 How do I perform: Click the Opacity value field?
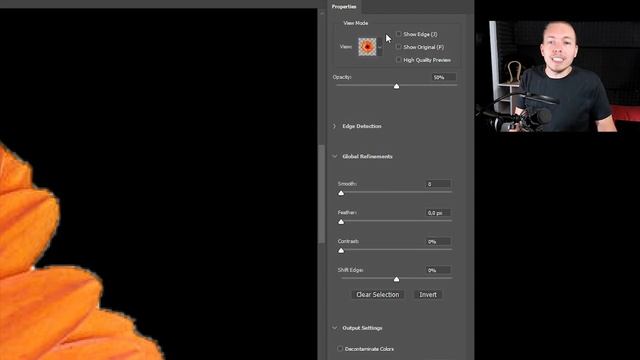444,77
